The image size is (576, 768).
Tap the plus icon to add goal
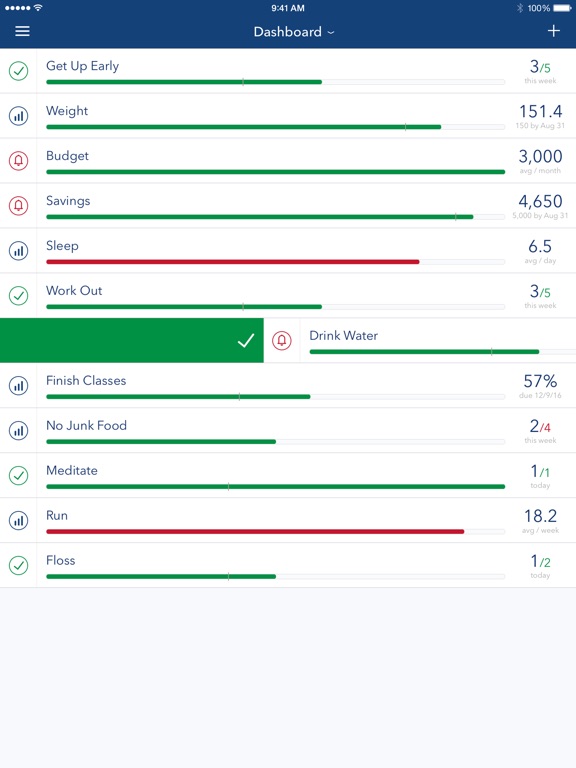(x=553, y=31)
